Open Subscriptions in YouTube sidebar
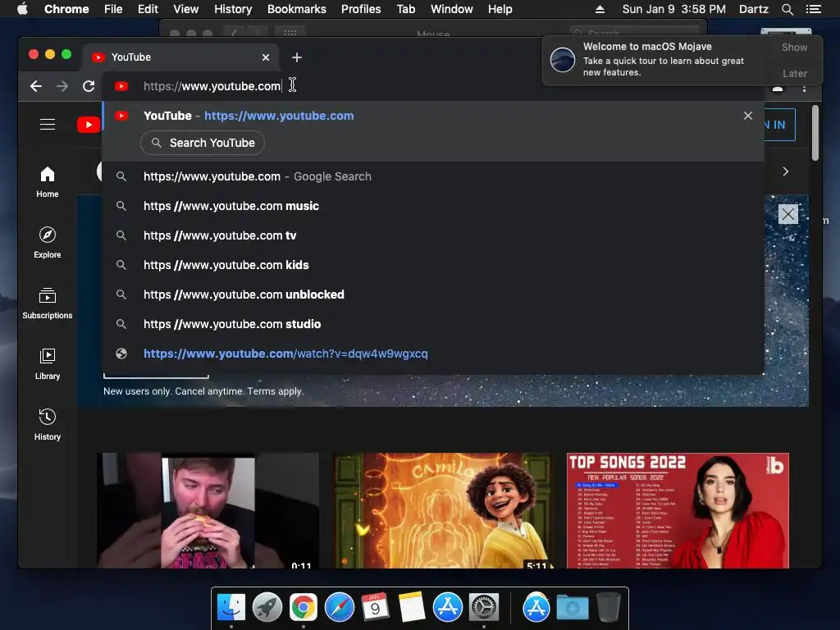840x630 pixels. [x=47, y=304]
